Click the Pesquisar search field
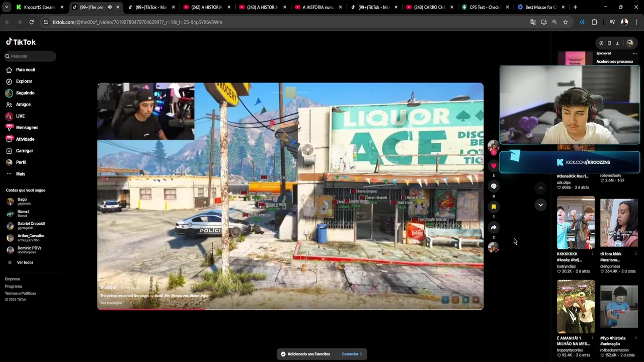 pyautogui.click(x=30, y=56)
